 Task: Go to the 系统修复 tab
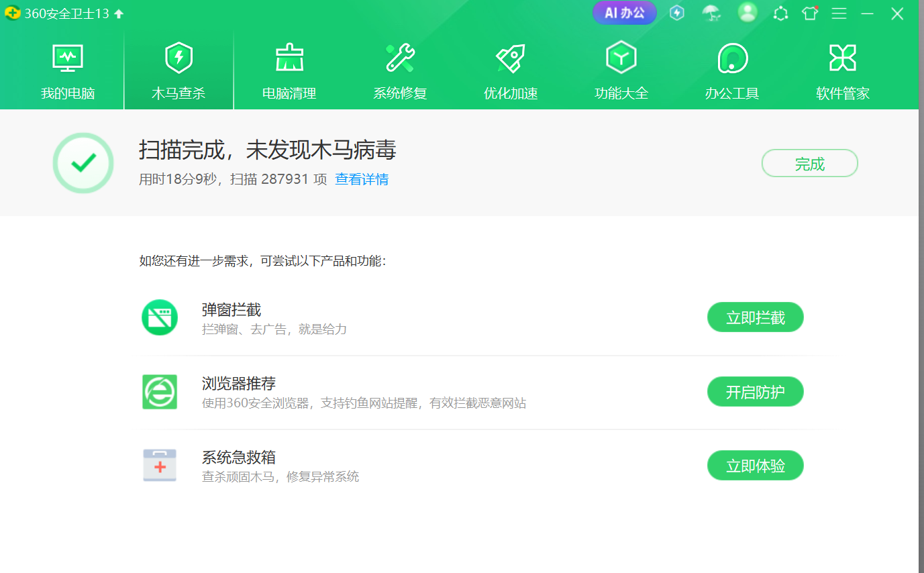[x=400, y=72]
